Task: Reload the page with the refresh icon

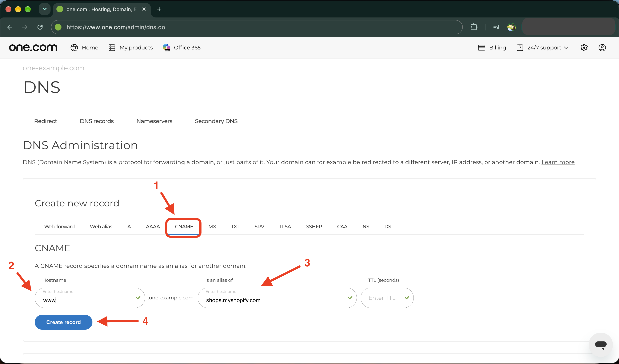Action: [40, 27]
